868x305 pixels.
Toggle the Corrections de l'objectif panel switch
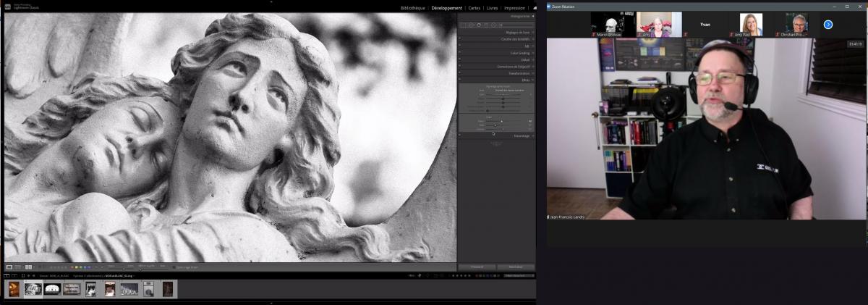459,67
